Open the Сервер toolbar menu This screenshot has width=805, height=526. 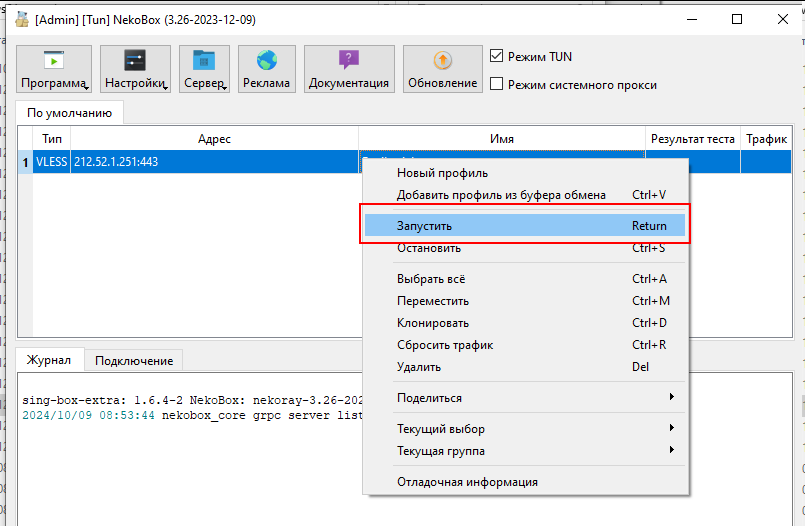(x=204, y=70)
